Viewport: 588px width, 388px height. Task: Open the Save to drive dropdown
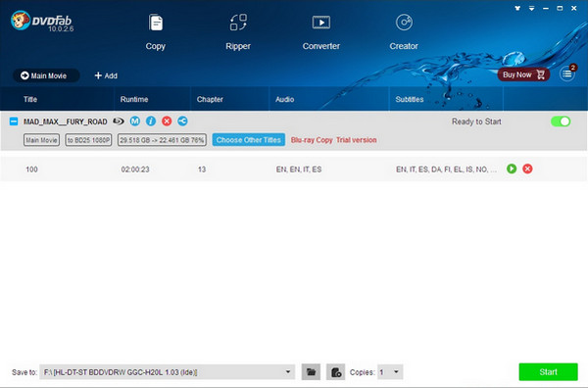[x=168, y=372]
